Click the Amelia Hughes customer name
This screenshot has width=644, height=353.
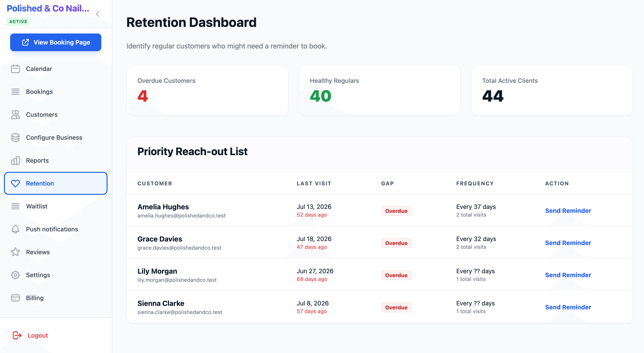point(163,207)
